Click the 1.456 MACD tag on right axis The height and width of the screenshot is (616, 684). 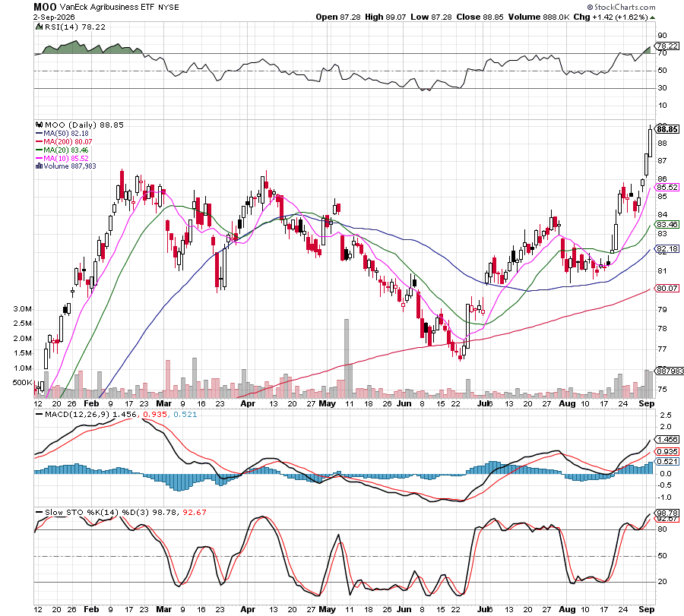pos(667,440)
